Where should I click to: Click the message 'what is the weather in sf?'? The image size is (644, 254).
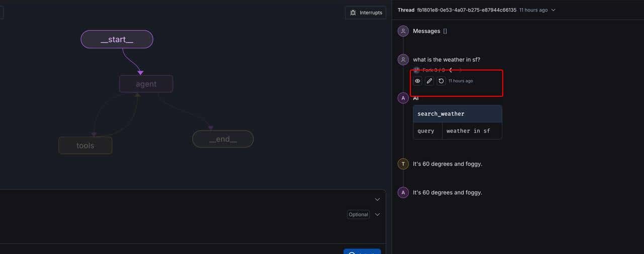coord(447,60)
